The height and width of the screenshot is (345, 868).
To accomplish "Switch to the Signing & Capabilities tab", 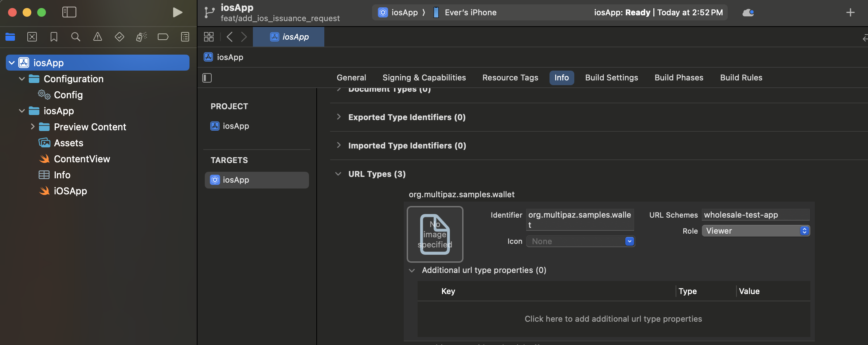I will (x=424, y=78).
